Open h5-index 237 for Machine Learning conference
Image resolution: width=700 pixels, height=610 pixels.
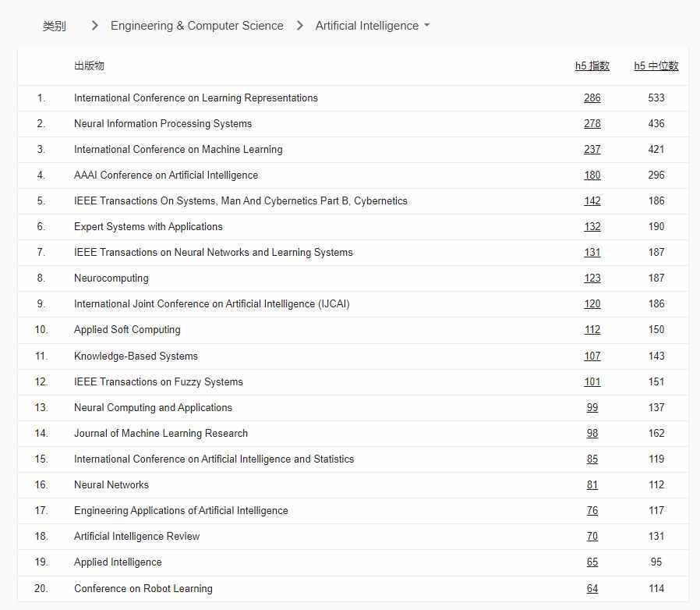click(592, 149)
